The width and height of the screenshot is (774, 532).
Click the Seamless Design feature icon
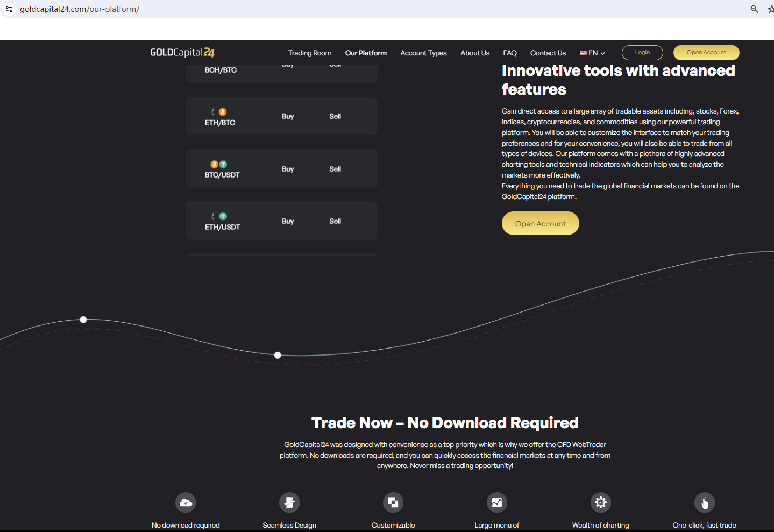point(289,502)
